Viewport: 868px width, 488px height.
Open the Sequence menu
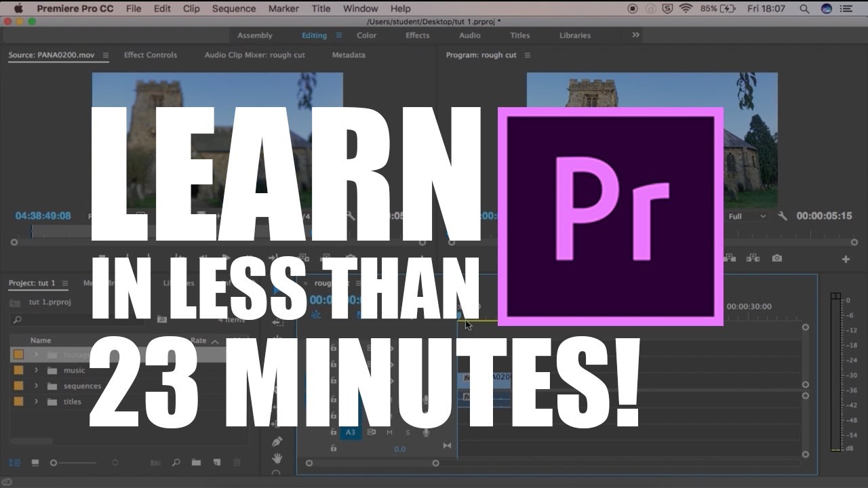(x=234, y=9)
